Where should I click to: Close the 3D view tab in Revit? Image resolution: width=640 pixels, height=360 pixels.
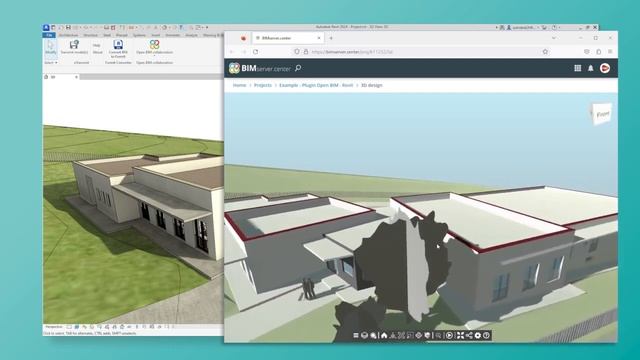click(76, 77)
